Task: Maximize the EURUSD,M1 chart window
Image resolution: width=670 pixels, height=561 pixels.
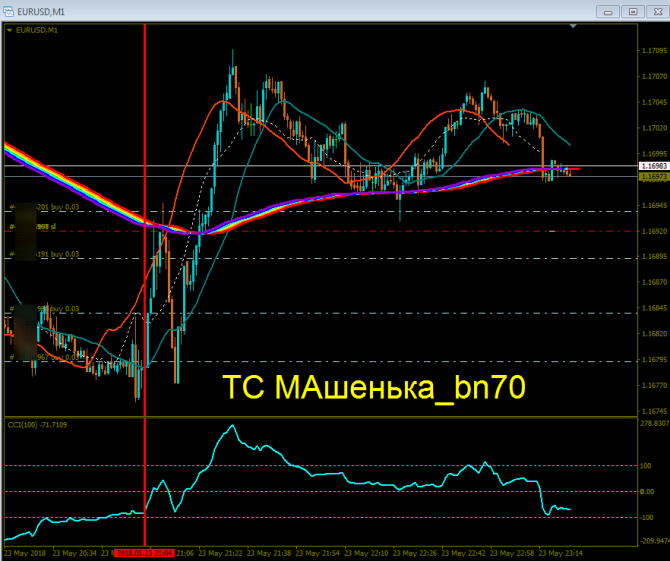Action: (633, 12)
